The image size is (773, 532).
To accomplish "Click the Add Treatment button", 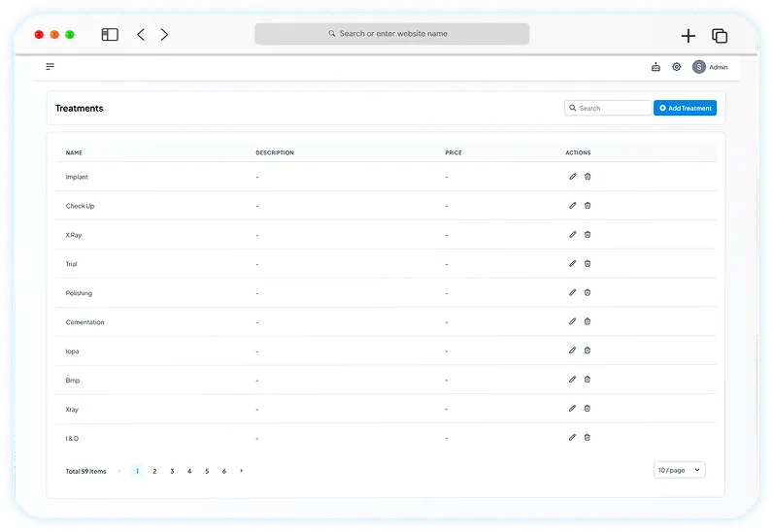I will (685, 108).
